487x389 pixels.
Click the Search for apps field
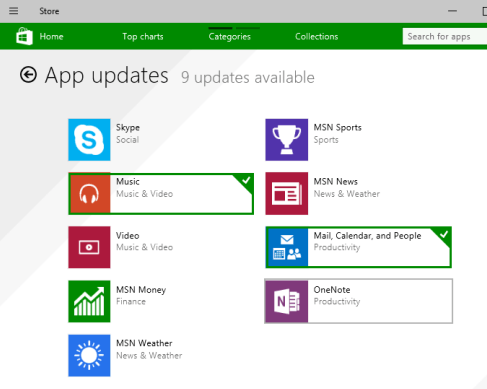click(x=445, y=36)
